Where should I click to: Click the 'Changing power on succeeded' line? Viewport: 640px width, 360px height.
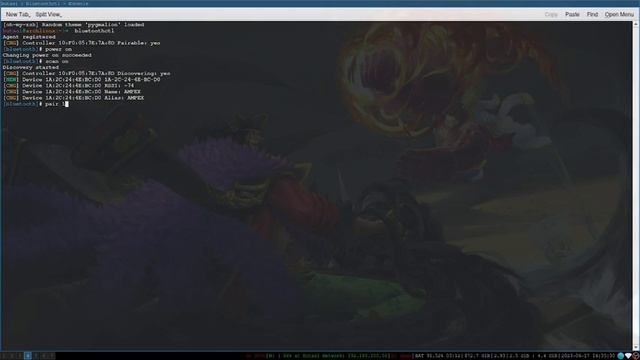coord(47,55)
